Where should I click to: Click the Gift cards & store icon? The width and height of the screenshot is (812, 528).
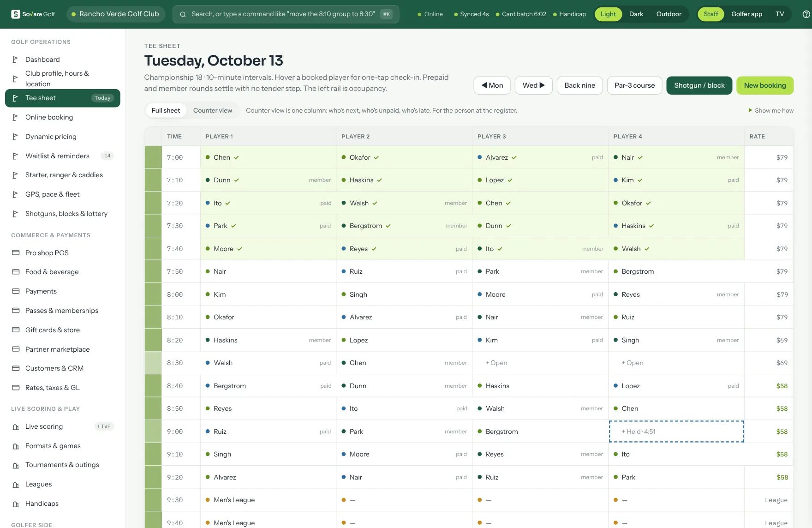click(x=16, y=330)
